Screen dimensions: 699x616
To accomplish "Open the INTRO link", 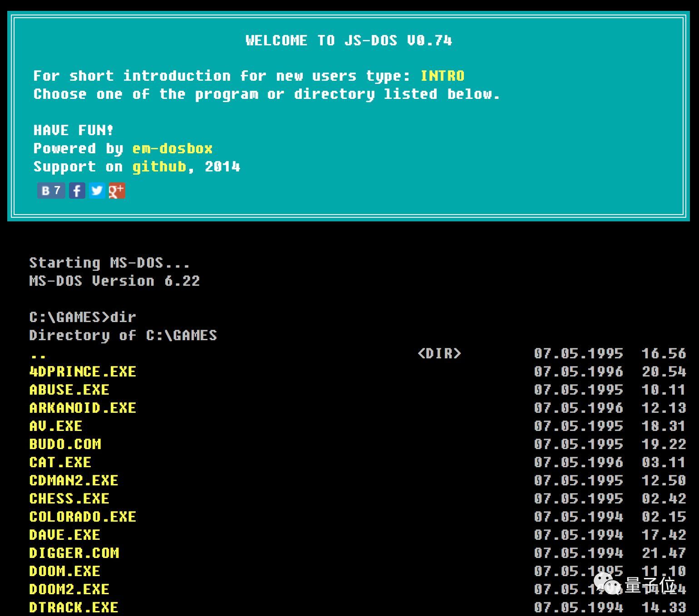I will 442,76.
